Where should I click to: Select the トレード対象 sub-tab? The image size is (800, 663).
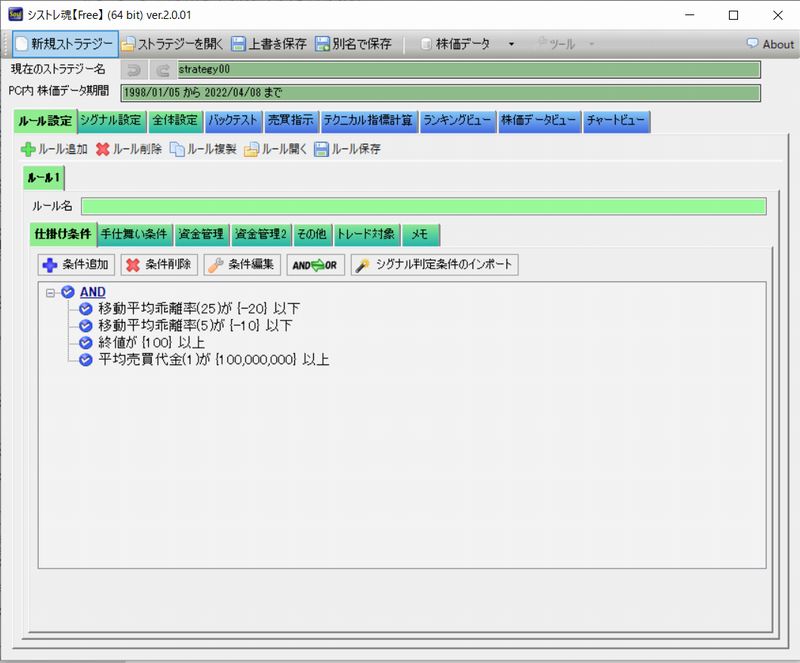point(366,234)
